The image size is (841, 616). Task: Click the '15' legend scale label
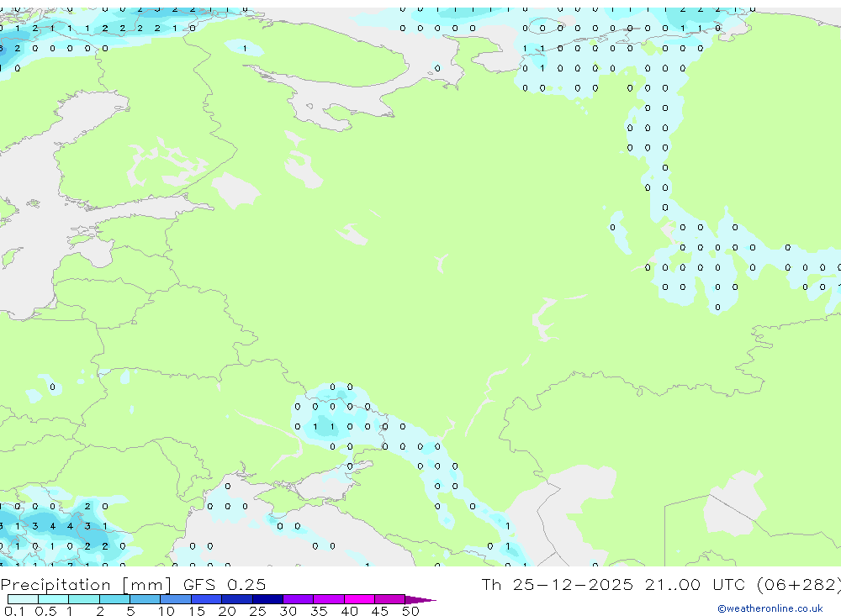tap(197, 611)
